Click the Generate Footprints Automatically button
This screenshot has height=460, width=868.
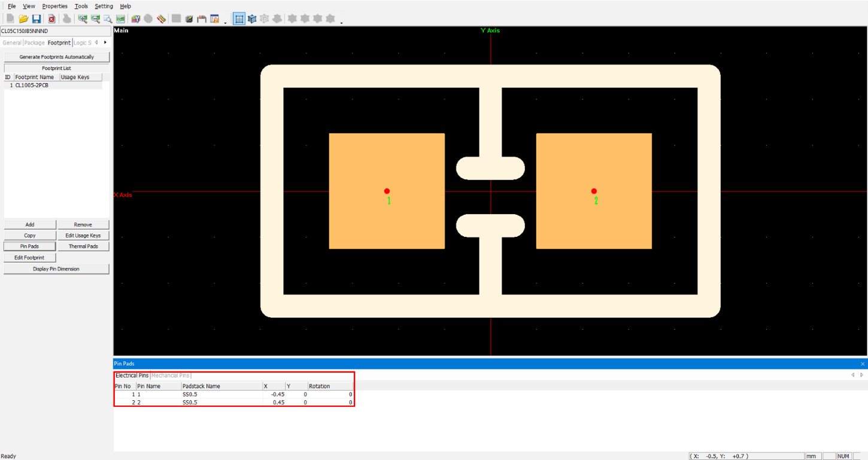pyautogui.click(x=57, y=56)
